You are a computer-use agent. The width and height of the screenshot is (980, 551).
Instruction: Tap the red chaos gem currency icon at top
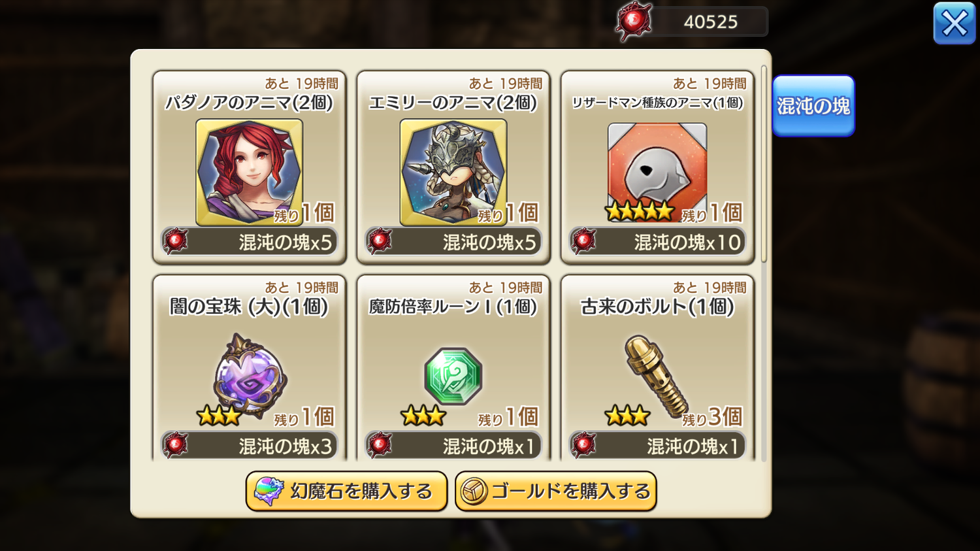634,22
